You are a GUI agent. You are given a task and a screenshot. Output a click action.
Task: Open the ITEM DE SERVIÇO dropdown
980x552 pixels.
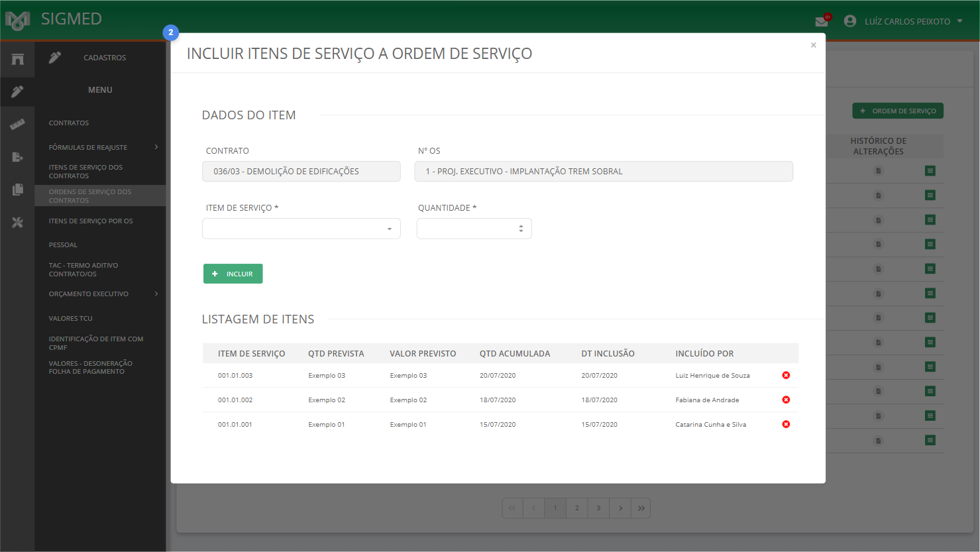[x=301, y=229]
